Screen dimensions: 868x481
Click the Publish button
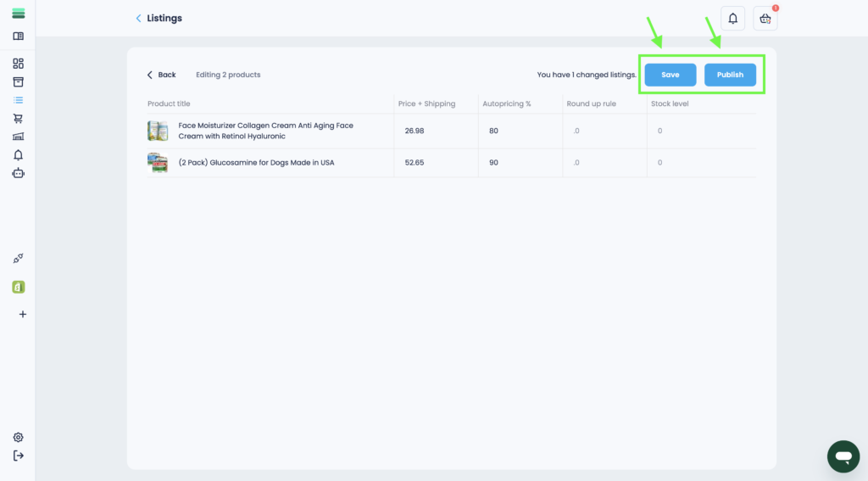tap(730, 75)
